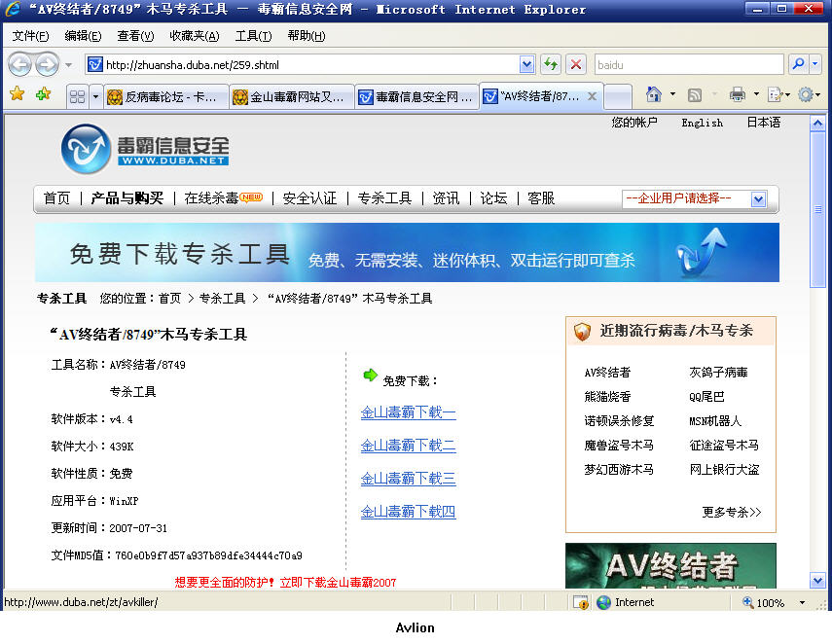The image size is (832, 644).
Task: Click the Duba.net logo
Action: [x=146, y=150]
